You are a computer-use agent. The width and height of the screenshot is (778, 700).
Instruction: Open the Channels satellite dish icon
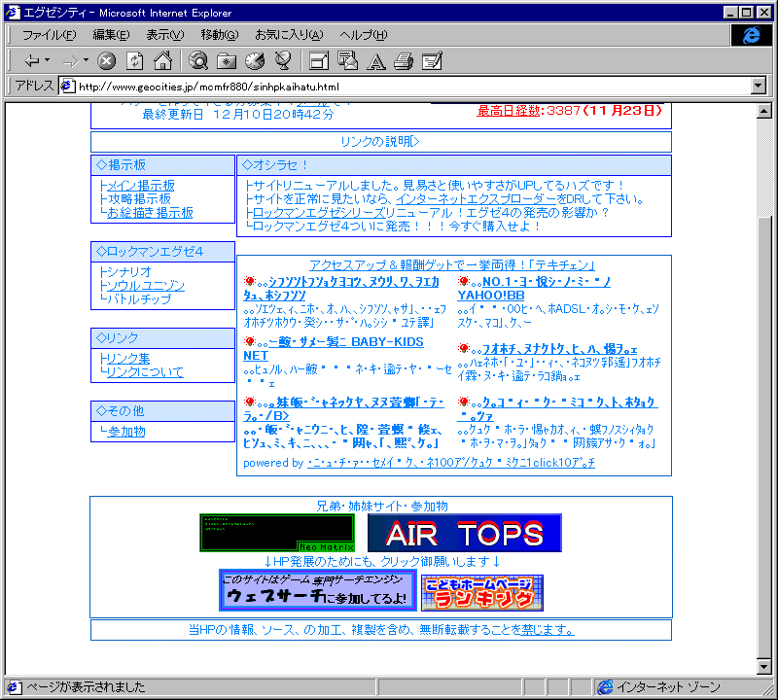pos(283,61)
